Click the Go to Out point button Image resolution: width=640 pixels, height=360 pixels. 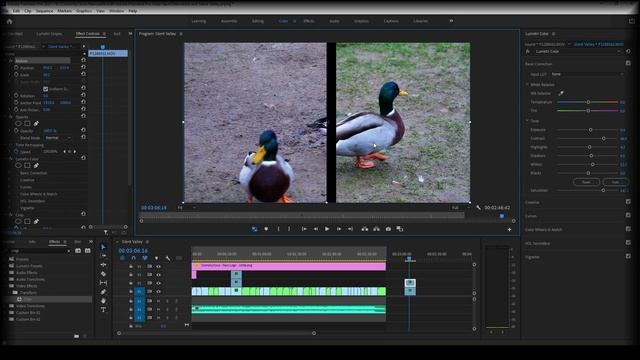[x=350, y=229]
